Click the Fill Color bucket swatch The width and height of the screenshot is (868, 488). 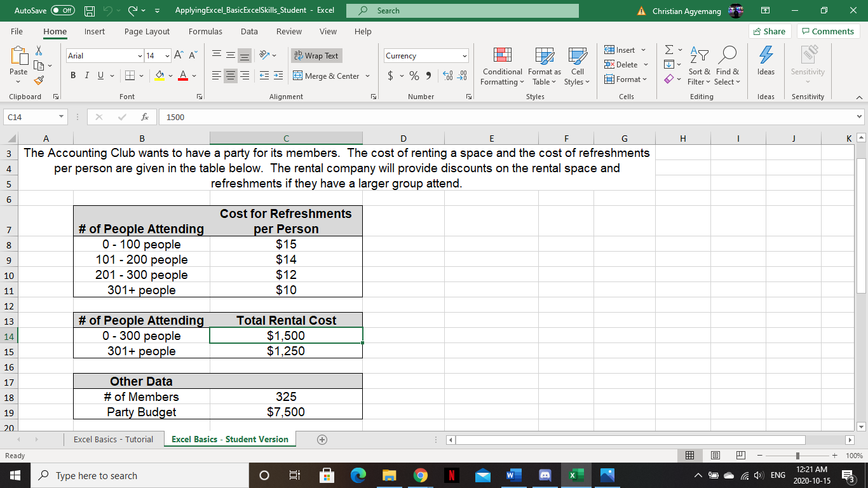pyautogui.click(x=160, y=76)
